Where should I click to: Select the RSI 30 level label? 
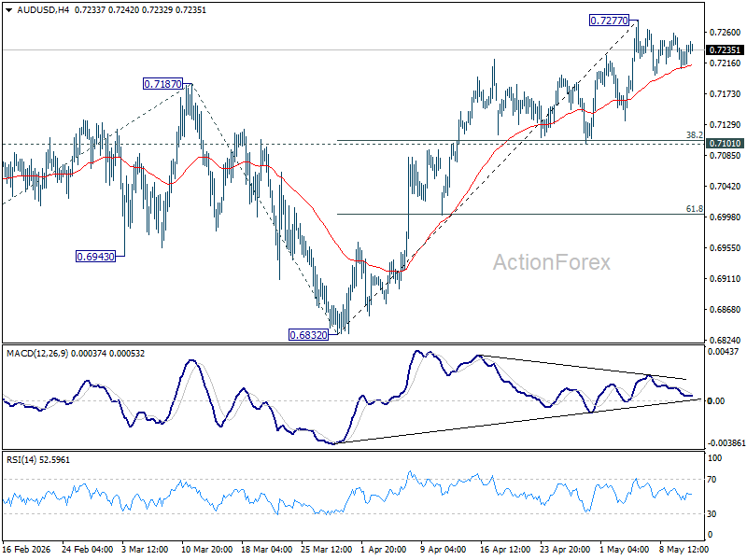[x=712, y=514]
